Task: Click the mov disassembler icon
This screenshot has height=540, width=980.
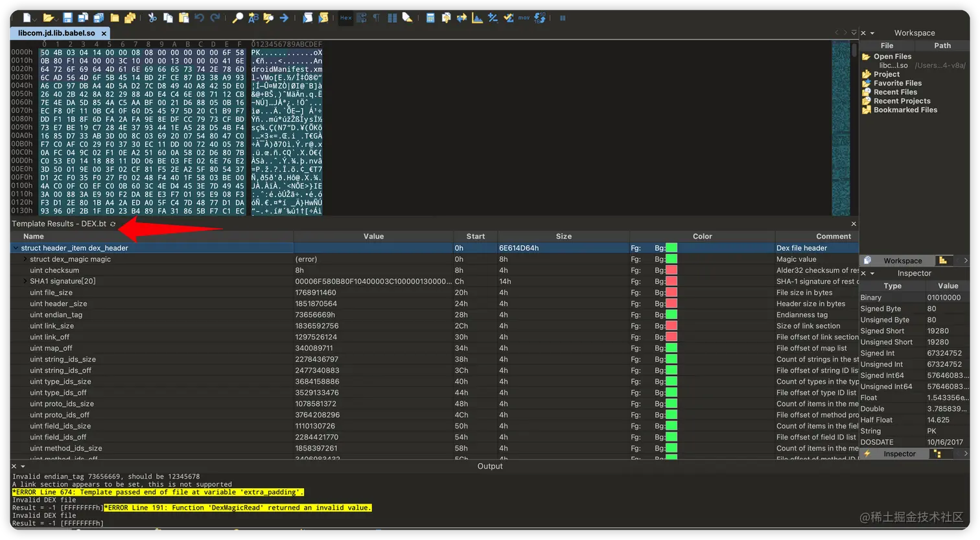Action: tap(524, 18)
